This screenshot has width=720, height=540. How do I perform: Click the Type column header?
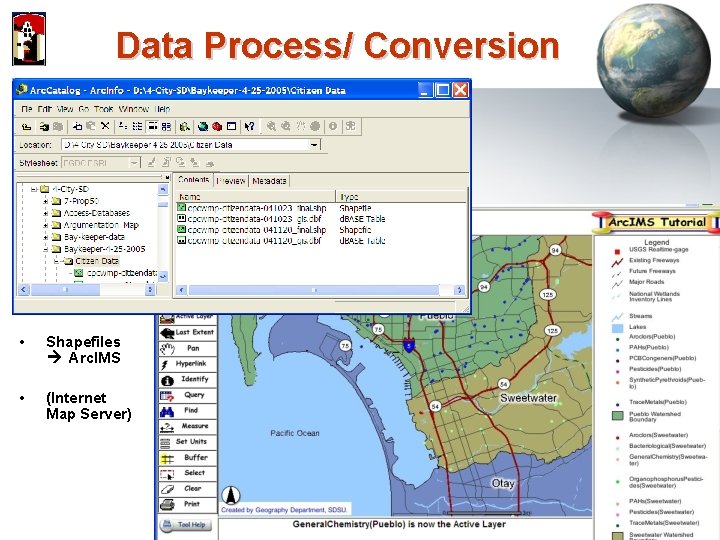coord(400,197)
